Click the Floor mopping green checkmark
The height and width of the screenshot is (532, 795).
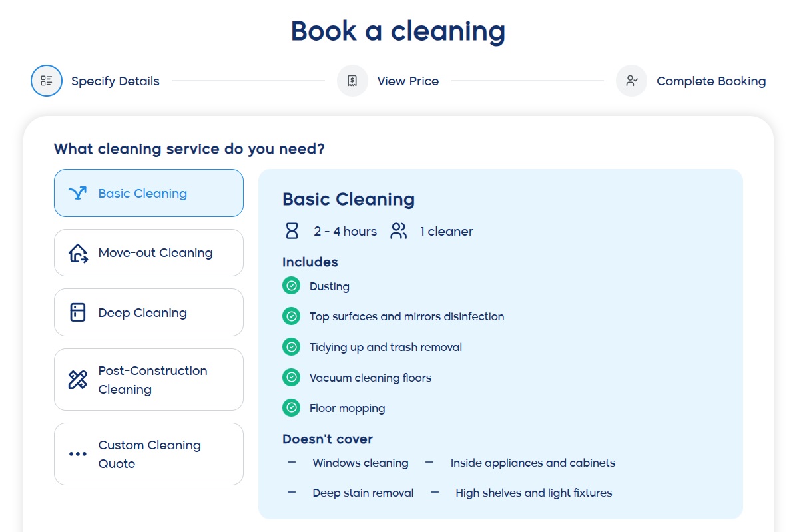pos(291,408)
